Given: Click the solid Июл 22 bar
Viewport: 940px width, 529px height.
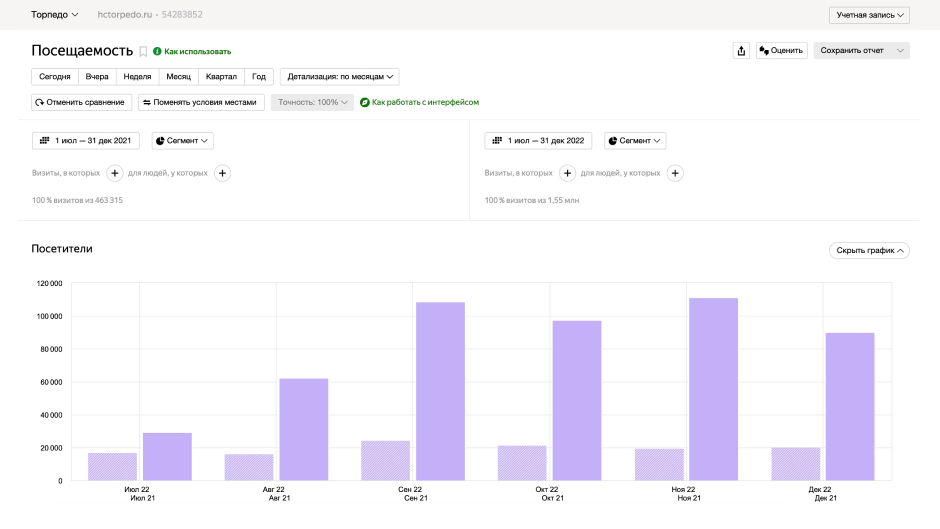Looking at the screenshot, I should pos(167,456).
